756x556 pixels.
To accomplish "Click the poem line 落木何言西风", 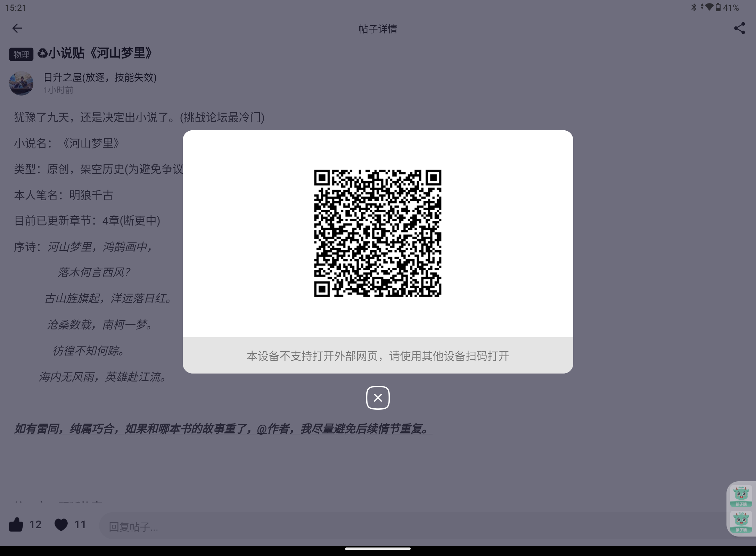I will (94, 272).
